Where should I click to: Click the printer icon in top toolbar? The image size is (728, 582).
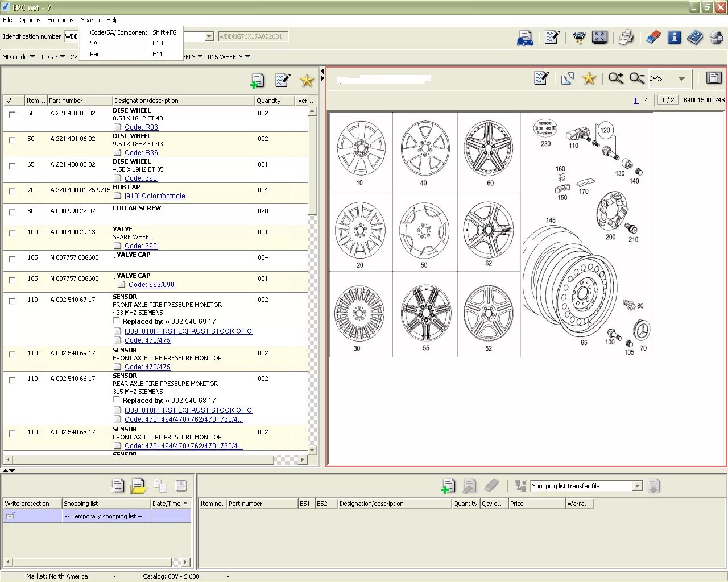(x=626, y=38)
